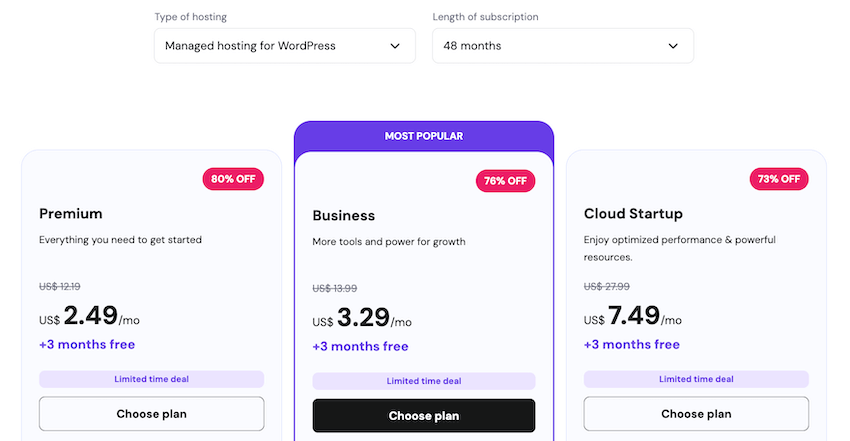
Task: Click the chevron beside 48 months
Action: pyautogui.click(x=673, y=46)
